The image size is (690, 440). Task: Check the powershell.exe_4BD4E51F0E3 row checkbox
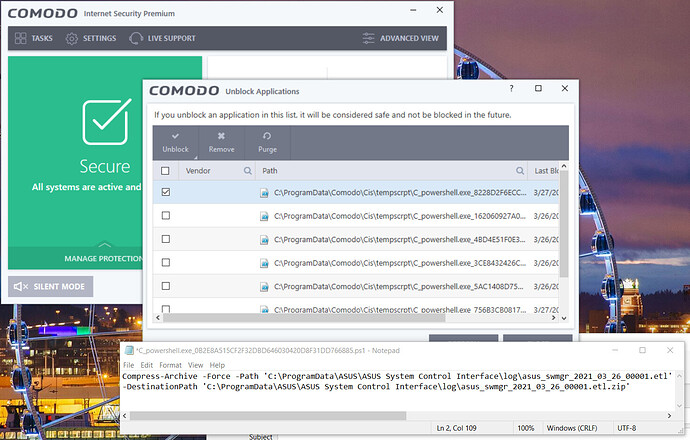[x=166, y=240]
